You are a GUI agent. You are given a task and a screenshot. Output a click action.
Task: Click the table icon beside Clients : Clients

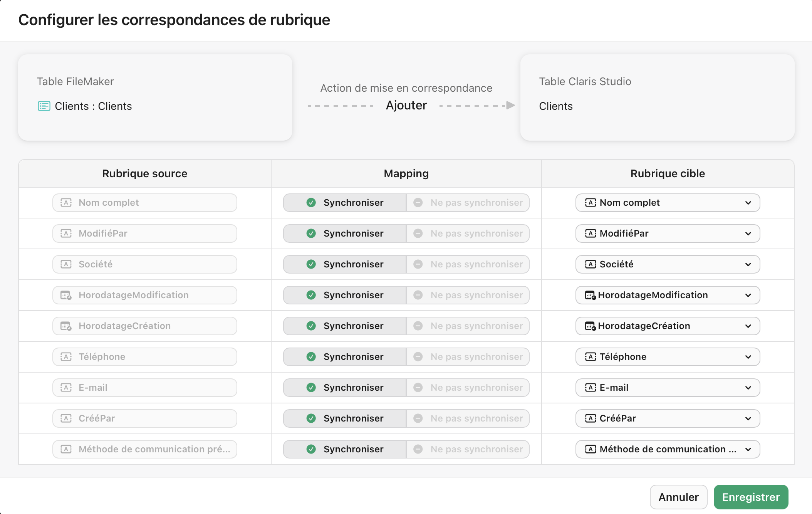44,106
